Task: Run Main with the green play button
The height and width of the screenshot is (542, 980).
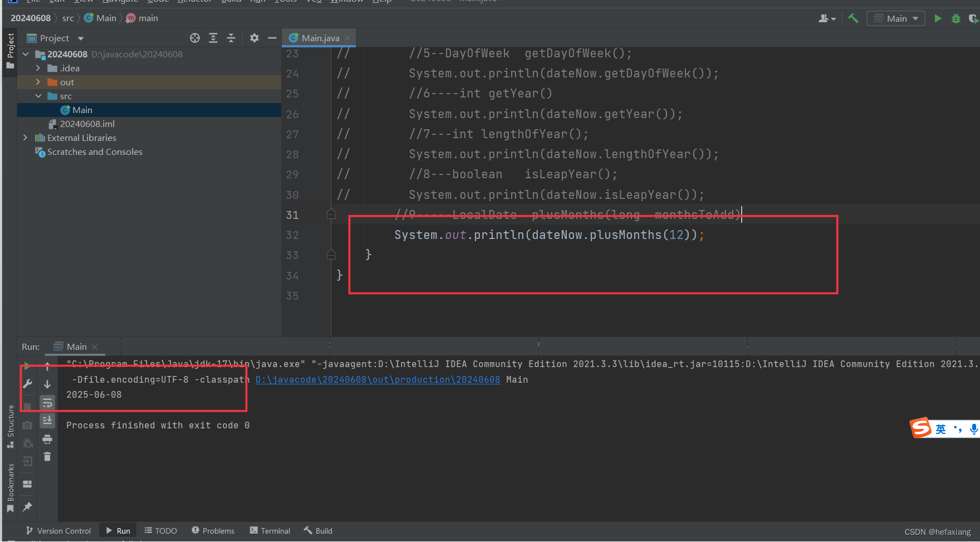Action: 938,18
